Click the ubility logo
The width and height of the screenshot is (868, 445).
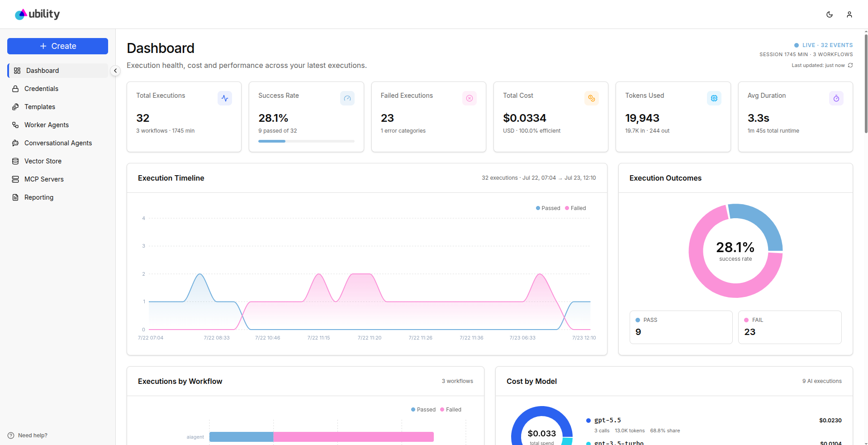click(x=37, y=14)
